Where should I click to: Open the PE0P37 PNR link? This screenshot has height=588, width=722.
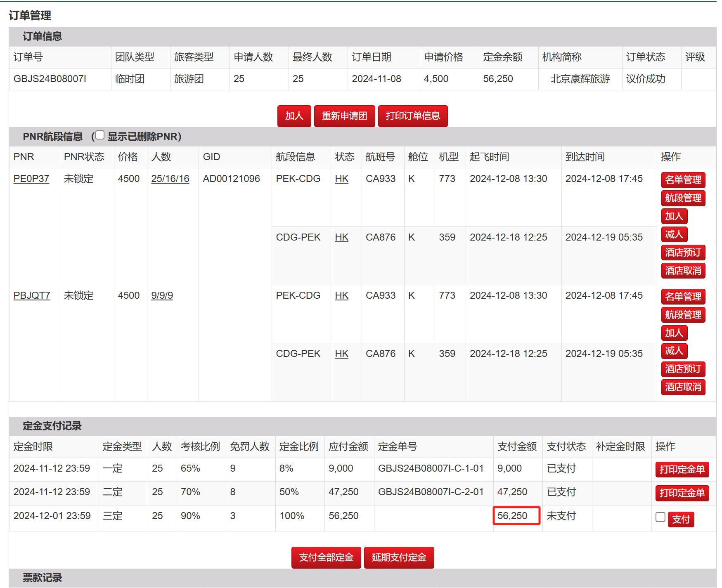point(31,179)
